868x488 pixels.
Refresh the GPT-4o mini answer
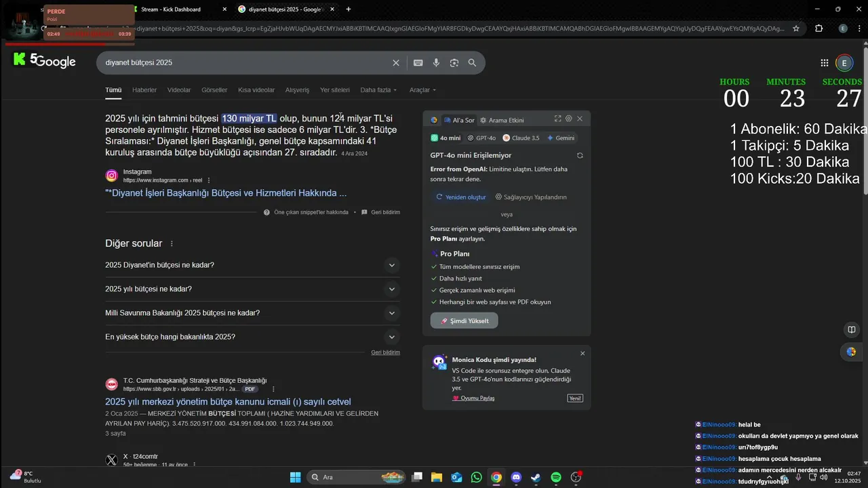coord(580,155)
